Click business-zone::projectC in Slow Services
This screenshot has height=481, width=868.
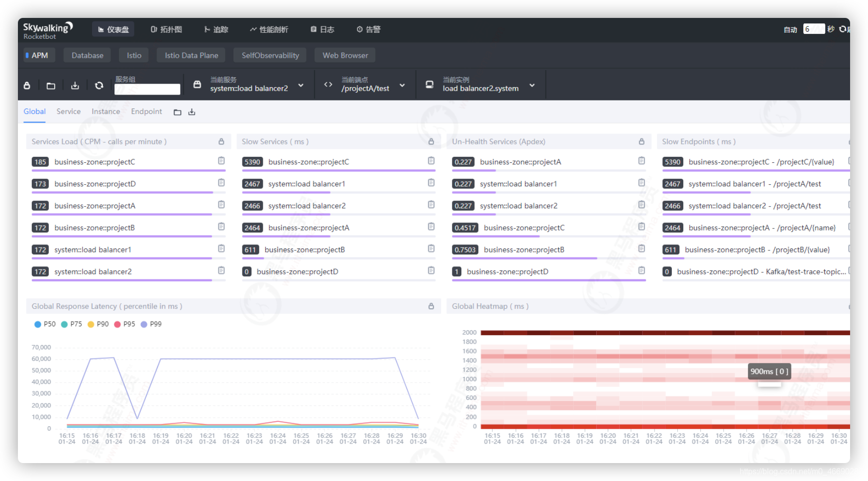309,162
